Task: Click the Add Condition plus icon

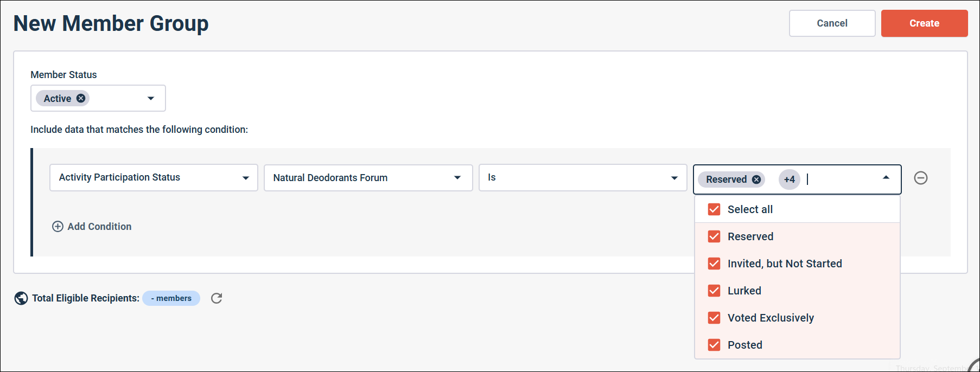Action: [x=58, y=226]
